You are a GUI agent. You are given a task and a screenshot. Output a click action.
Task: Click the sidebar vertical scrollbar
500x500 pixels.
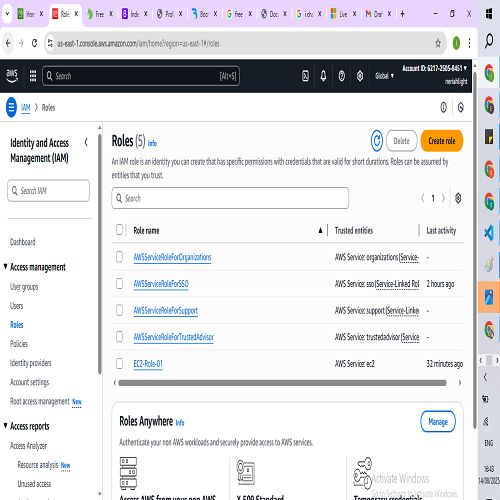click(x=99, y=253)
